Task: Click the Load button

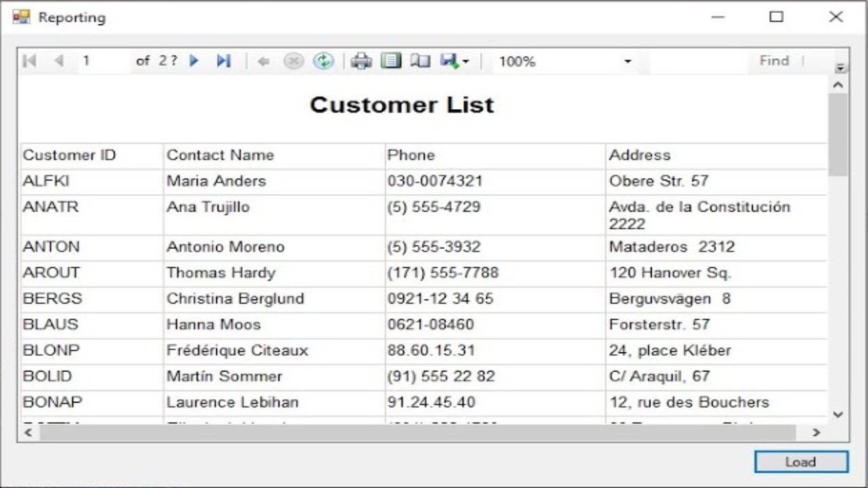Action: click(801, 462)
